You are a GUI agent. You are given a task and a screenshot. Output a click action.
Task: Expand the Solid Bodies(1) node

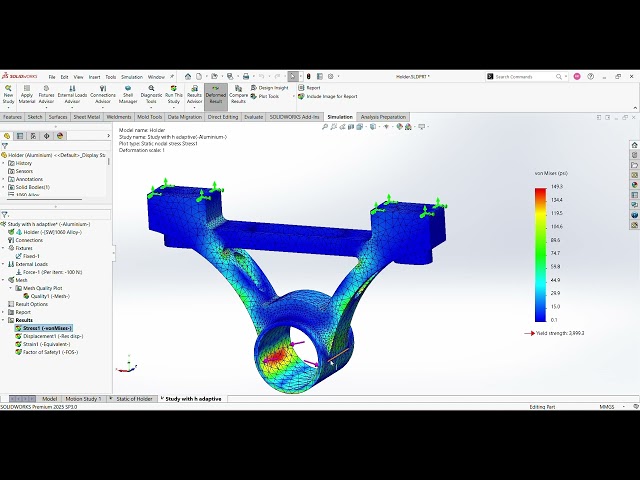pos(4,187)
